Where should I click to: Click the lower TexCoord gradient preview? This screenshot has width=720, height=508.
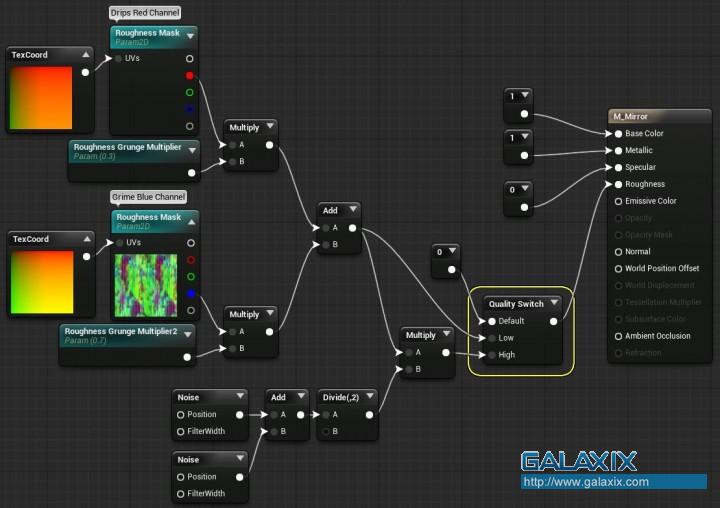pyautogui.click(x=41, y=282)
